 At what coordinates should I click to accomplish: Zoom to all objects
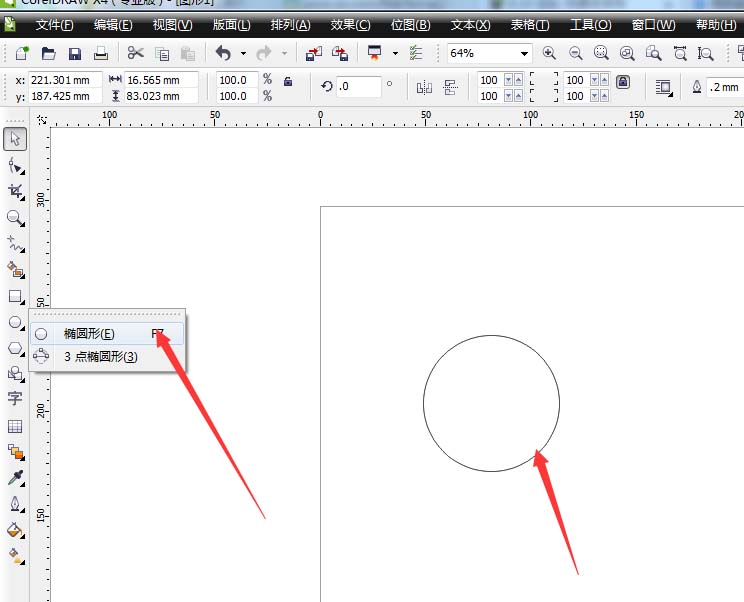pos(627,53)
